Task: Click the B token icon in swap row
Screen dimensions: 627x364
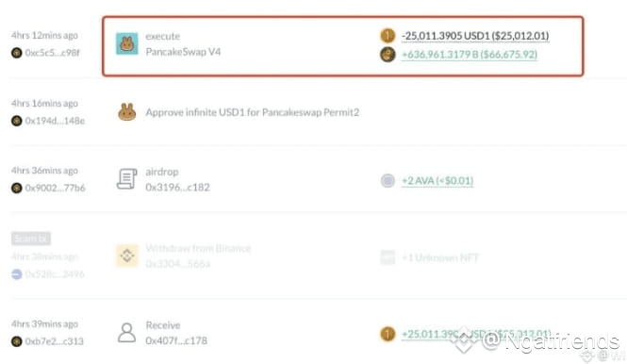Action: pos(388,55)
